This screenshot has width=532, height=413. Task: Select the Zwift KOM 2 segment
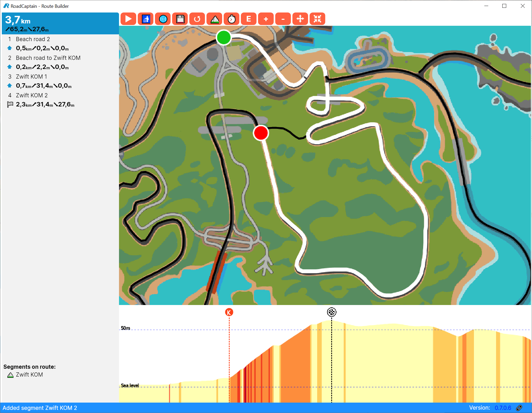pos(31,95)
